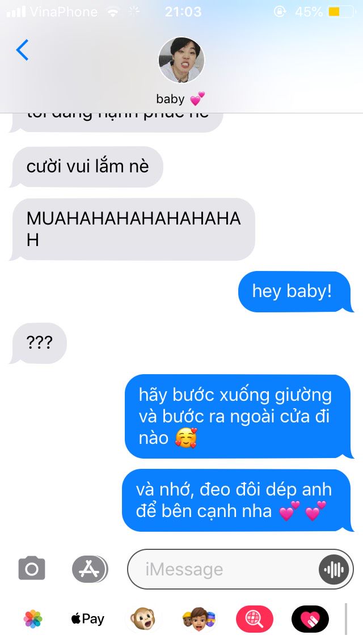Screen dimensions: 363x644
Task: Select the monkey Animoji app icon
Action: click(x=143, y=618)
